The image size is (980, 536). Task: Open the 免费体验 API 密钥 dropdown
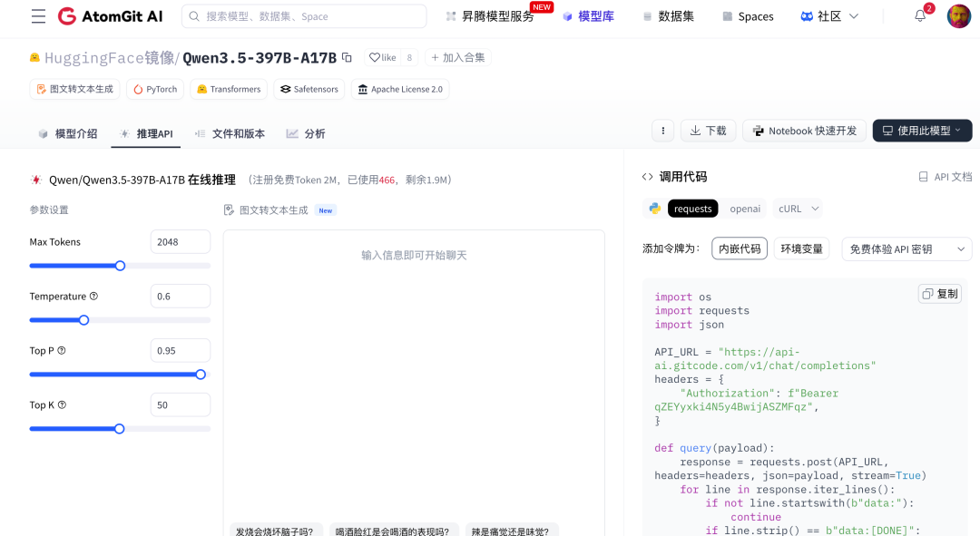(x=906, y=249)
